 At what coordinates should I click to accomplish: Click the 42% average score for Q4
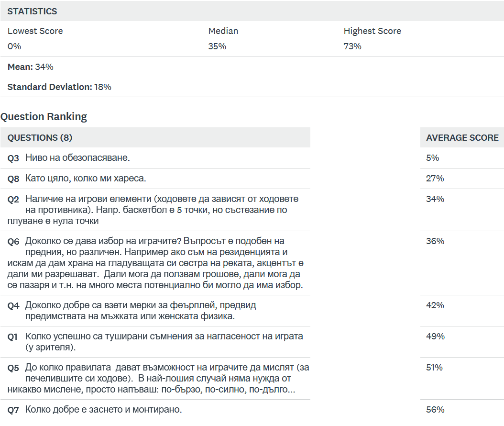pyautogui.click(x=435, y=305)
